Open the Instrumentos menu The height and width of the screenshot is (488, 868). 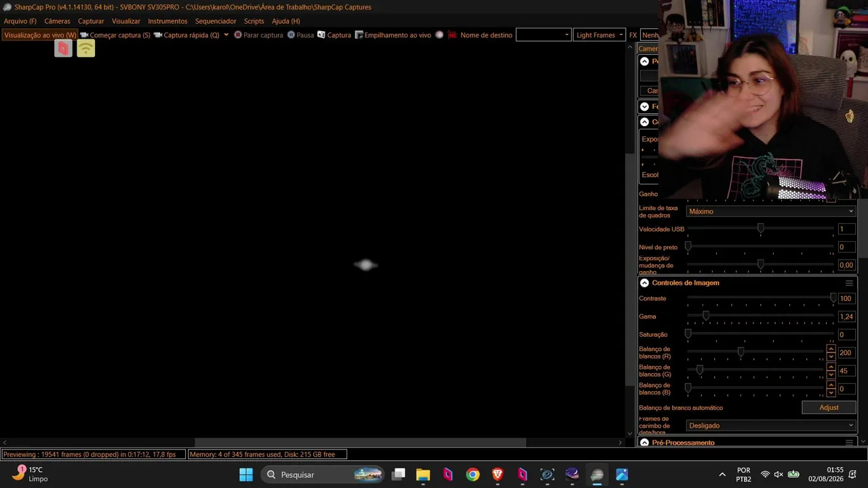(167, 21)
